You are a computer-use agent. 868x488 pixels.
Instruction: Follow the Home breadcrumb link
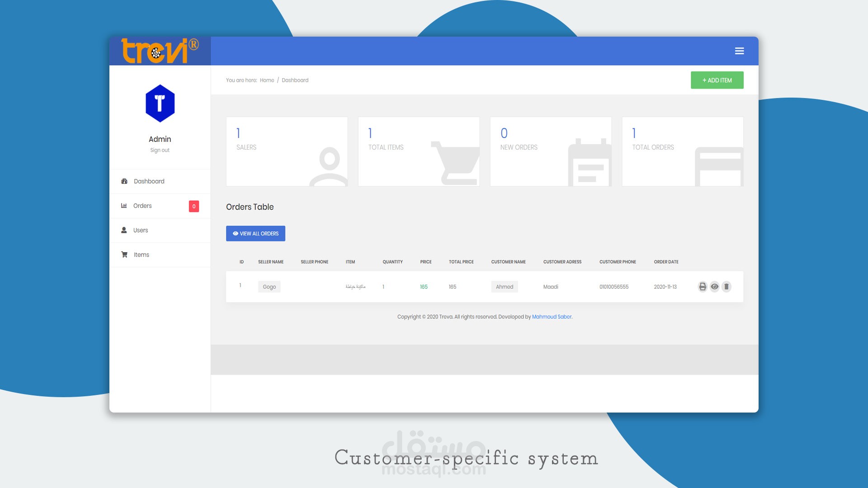click(x=267, y=80)
